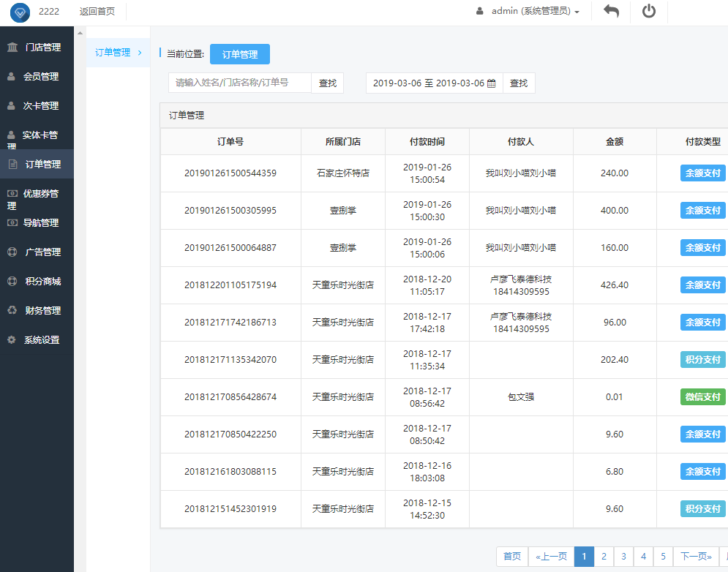Click order number 201812171742186713
This screenshot has width=728, height=572.
click(x=230, y=323)
